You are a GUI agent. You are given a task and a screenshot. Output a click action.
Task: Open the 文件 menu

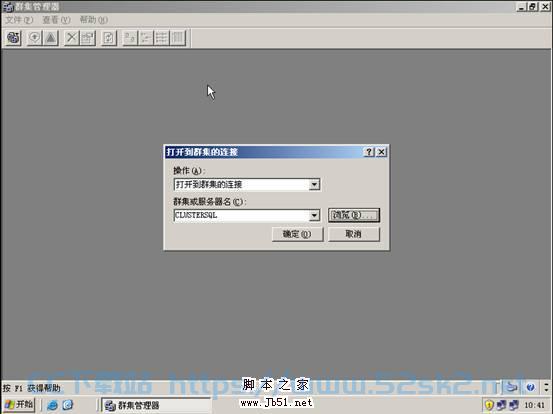click(x=19, y=20)
